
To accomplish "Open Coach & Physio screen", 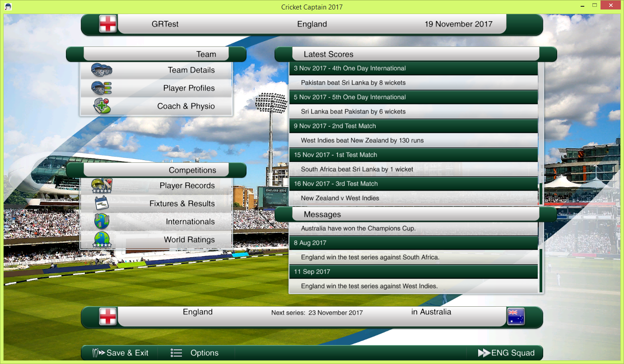I will point(156,106).
